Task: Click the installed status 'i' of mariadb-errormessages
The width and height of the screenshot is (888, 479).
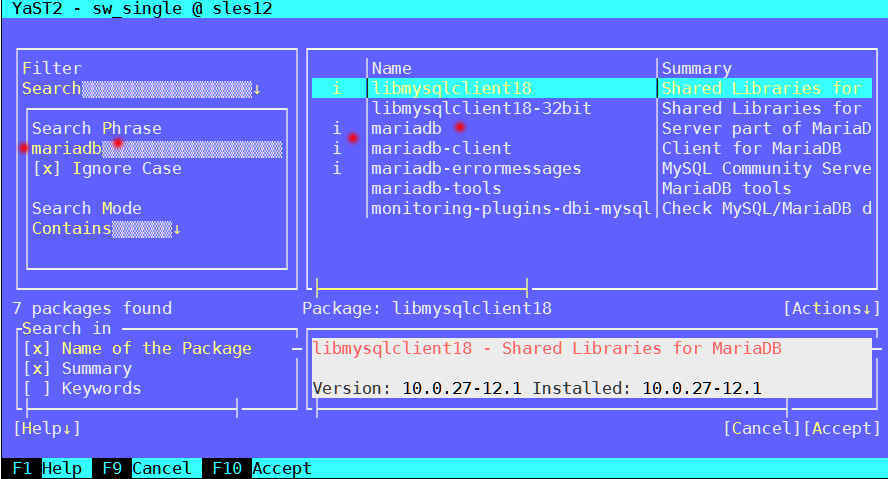Action: [x=337, y=169]
